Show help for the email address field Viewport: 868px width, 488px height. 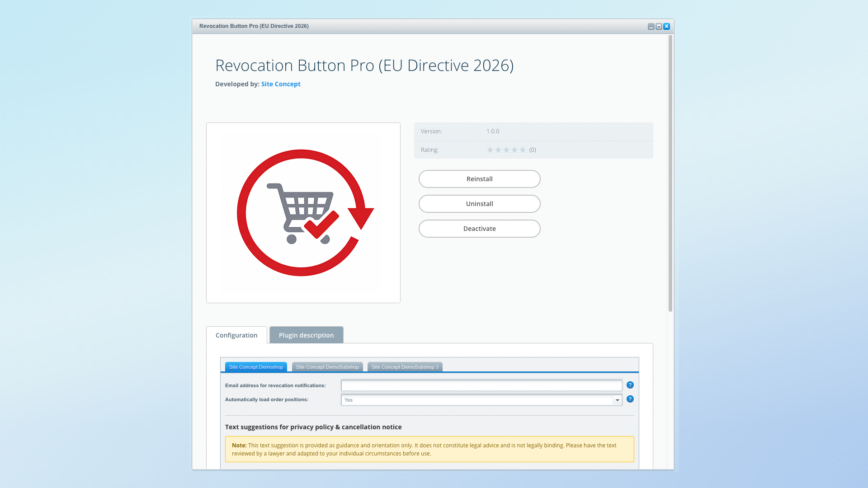[x=630, y=385]
